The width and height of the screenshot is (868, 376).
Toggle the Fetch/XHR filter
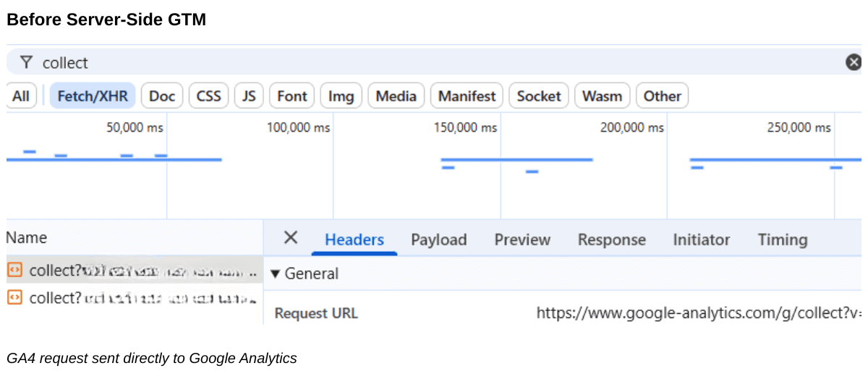pyautogui.click(x=93, y=96)
